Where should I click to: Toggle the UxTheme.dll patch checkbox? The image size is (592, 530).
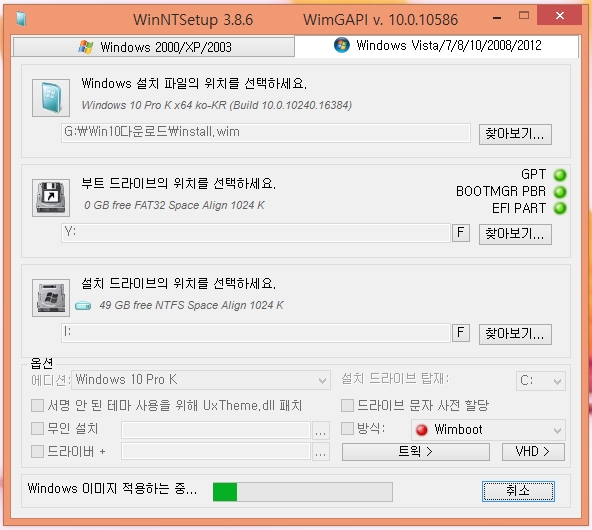tap(37, 406)
